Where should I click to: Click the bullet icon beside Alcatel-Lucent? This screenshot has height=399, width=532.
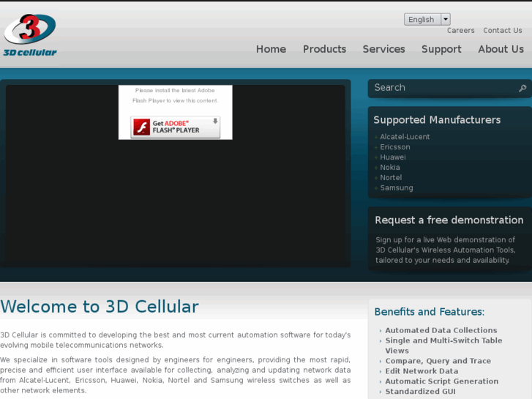pos(376,137)
